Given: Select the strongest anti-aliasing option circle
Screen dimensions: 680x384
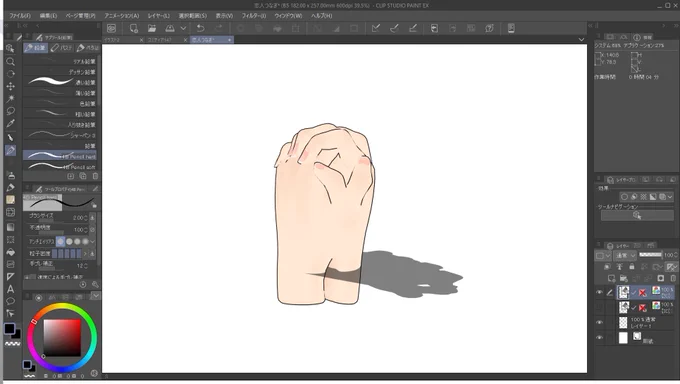Looking at the screenshot, I should [x=85, y=241].
